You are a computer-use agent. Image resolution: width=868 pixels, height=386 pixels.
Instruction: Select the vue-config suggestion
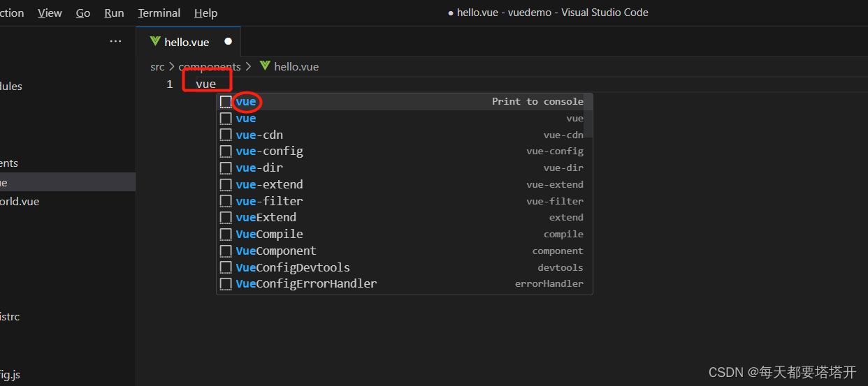(x=404, y=151)
